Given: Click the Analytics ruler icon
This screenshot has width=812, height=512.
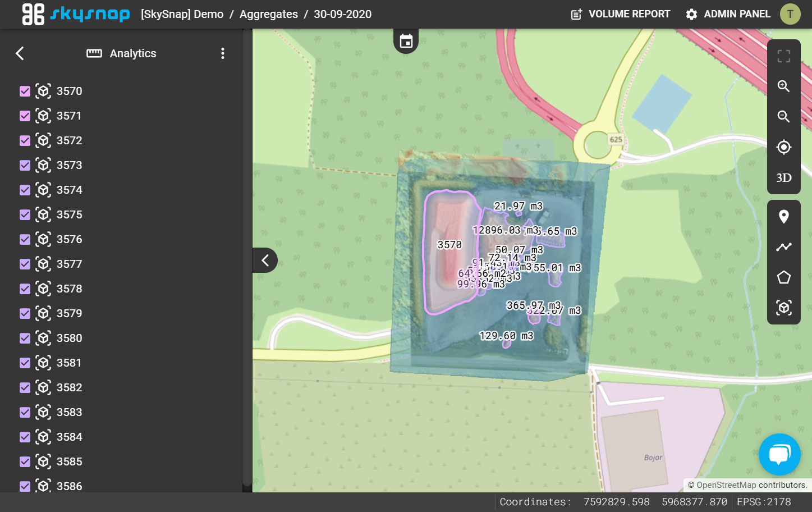Looking at the screenshot, I should click(x=94, y=53).
